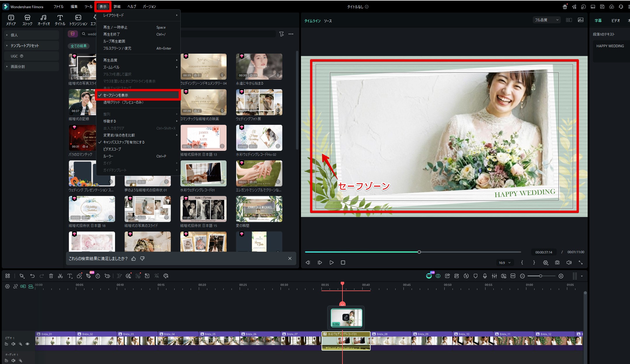Viewport: 630px width, 364px height.
Task: Click the color palette icon in timeline toolbar
Action: click(x=166, y=276)
